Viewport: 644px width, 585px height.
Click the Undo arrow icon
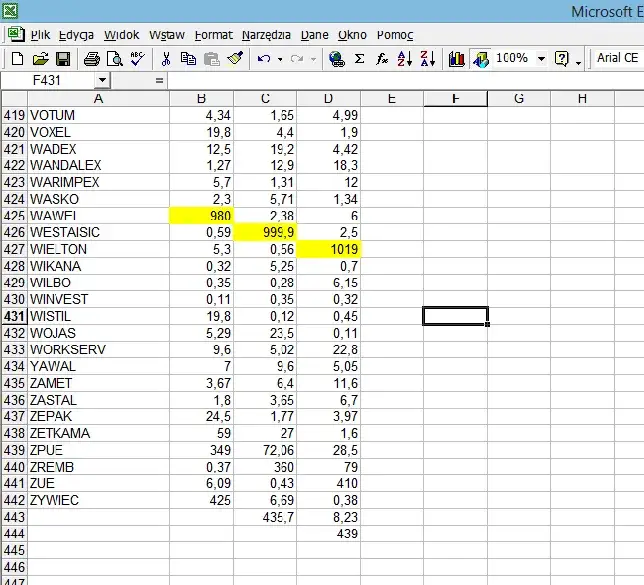click(263, 59)
